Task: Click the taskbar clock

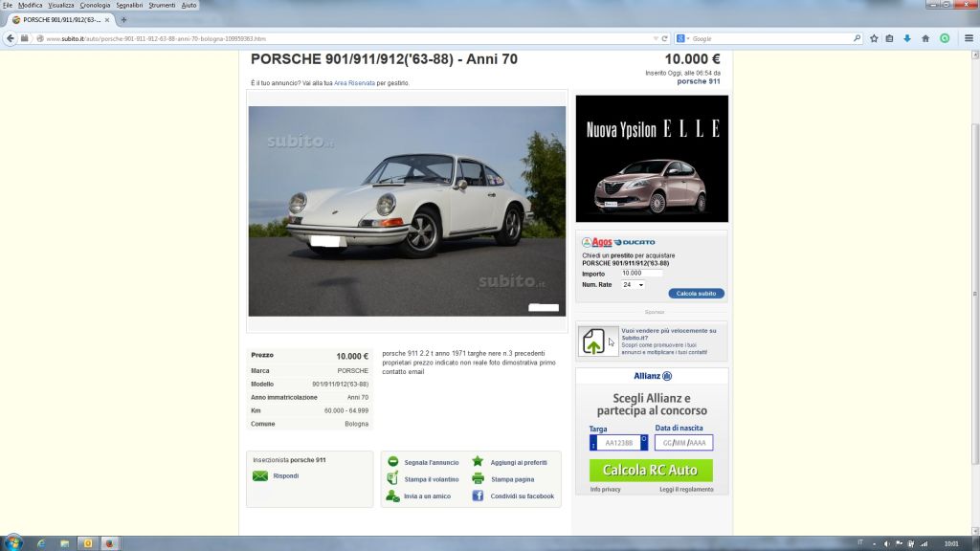Action: [x=951, y=543]
